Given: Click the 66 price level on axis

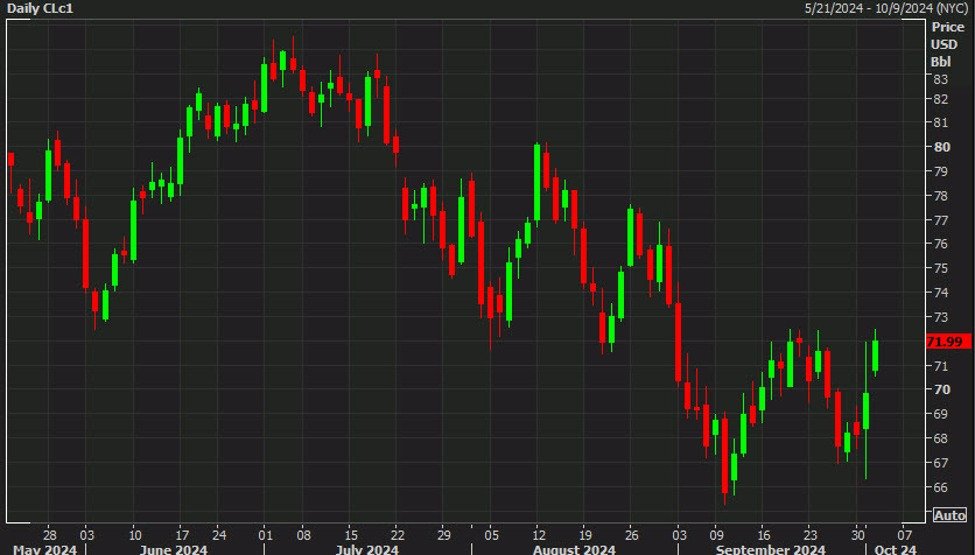Looking at the screenshot, I should coord(941,487).
